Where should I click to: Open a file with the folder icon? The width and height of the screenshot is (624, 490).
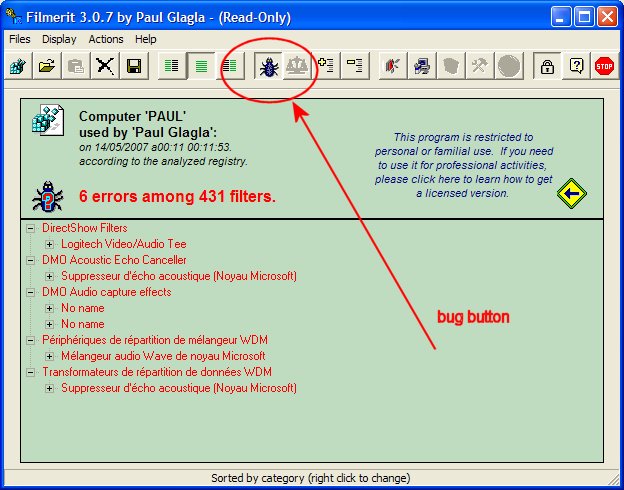coord(47,66)
